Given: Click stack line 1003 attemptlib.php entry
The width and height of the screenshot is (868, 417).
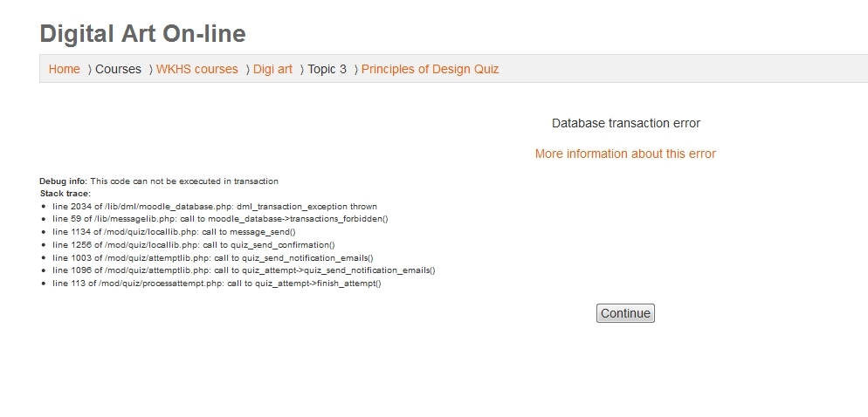Looking at the screenshot, I should click(x=213, y=257).
